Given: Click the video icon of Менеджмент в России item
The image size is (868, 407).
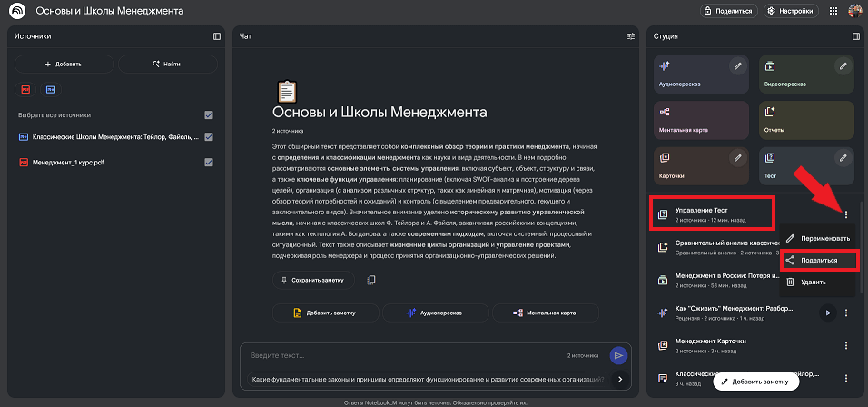Looking at the screenshot, I should tap(663, 280).
